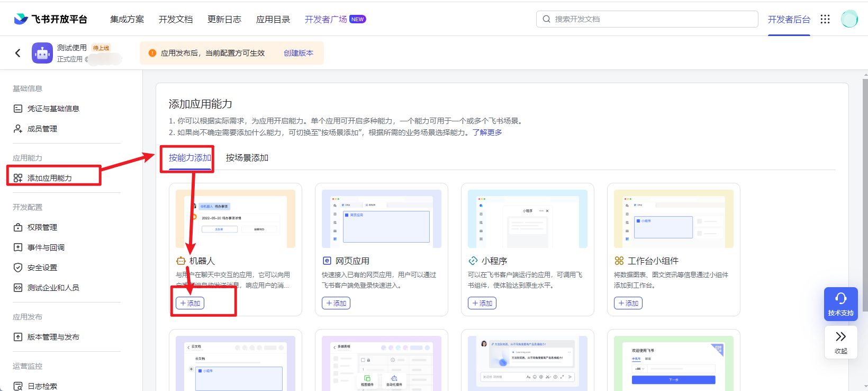Click 了解更多 link in description
This screenshot has width=868, height=391.
[x=487, y=132]
